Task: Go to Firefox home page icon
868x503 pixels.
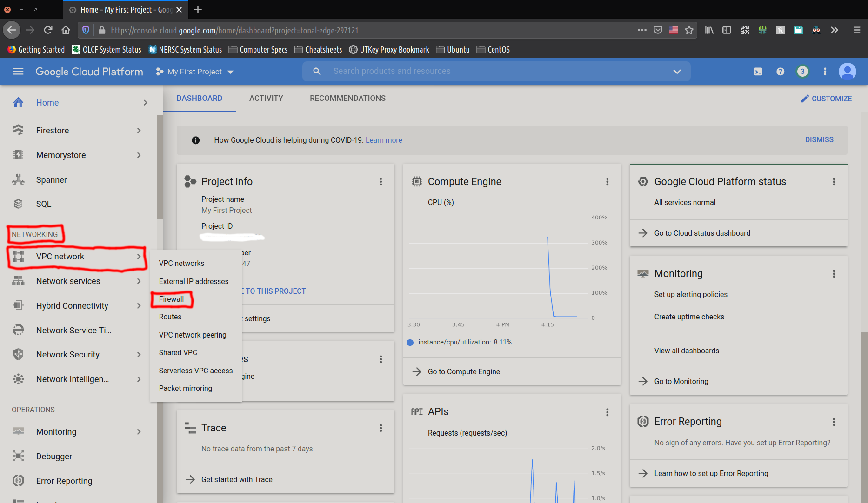Action: point(66,30)
